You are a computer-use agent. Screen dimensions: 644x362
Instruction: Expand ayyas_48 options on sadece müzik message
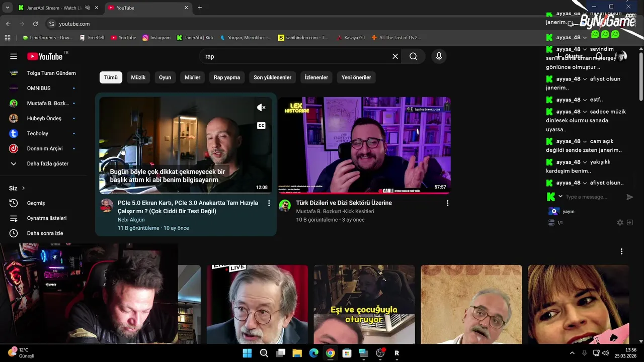(x=585, y=112)
